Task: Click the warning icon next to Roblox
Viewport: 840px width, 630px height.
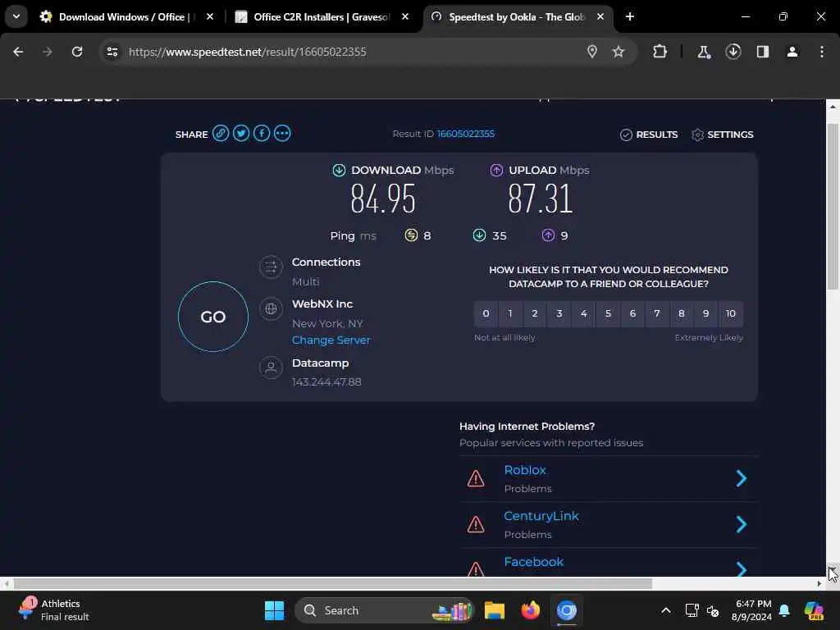Action: [476, 478]
